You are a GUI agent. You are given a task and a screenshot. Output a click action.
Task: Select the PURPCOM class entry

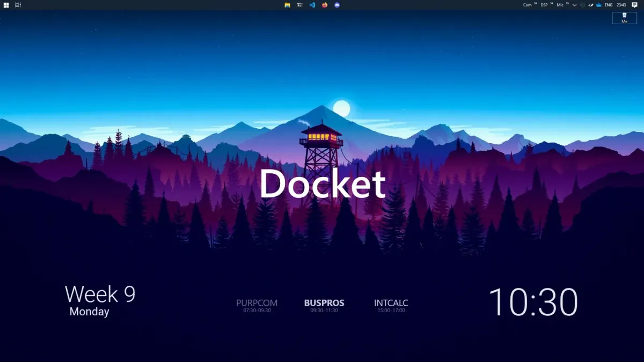click(x=257, y=303)
